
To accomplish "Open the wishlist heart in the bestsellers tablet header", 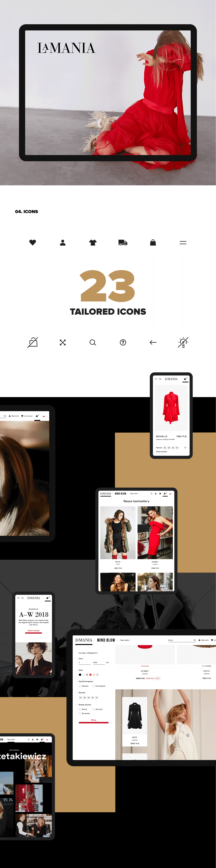I will coord(160,494).
